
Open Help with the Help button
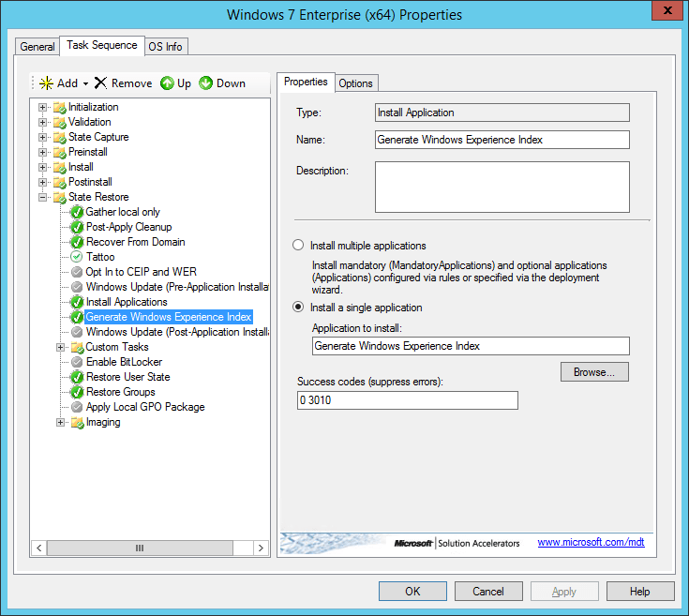pyautogui.click(x=639, y=592)
